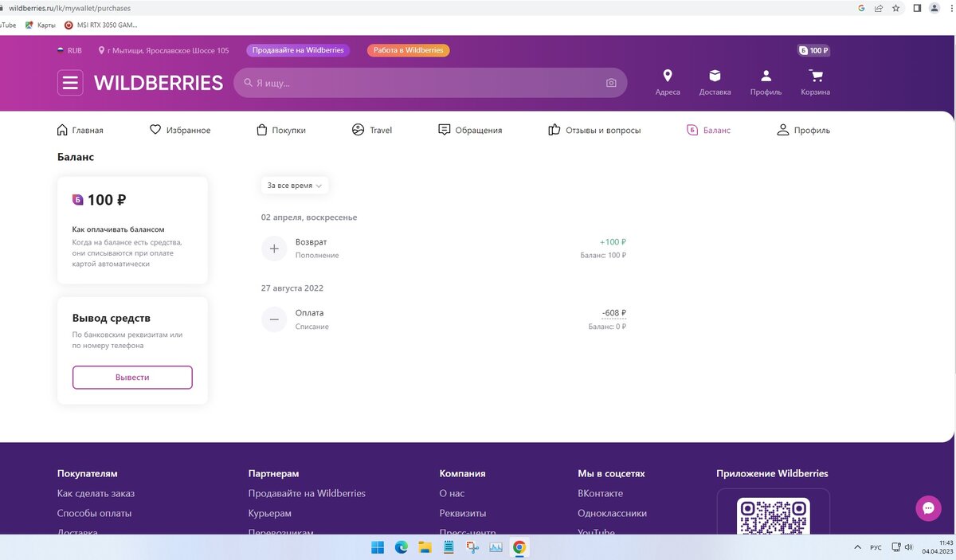The image size is (956, 560).
Task: Launch Microsoft Edge from taskbar
Action: point(402,547)
